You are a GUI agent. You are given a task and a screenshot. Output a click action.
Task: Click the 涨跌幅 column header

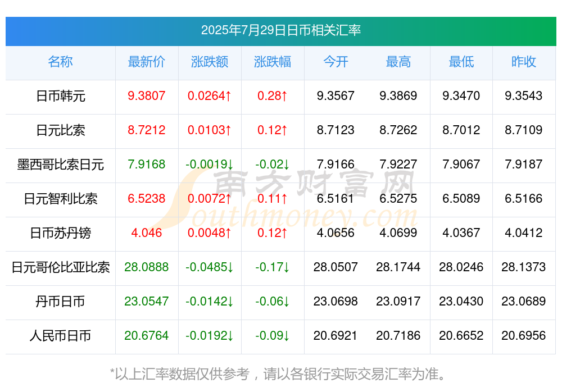coord(273,62)
